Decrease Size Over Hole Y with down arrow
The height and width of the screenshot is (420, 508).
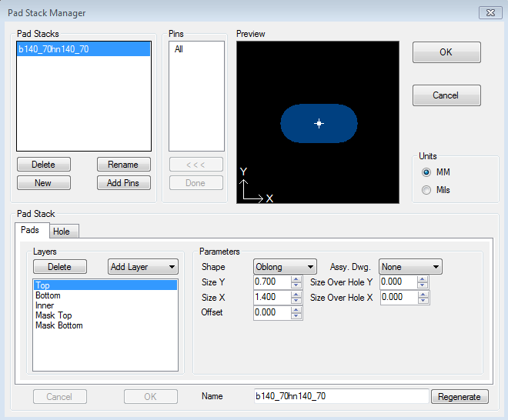tap(423, 285)
